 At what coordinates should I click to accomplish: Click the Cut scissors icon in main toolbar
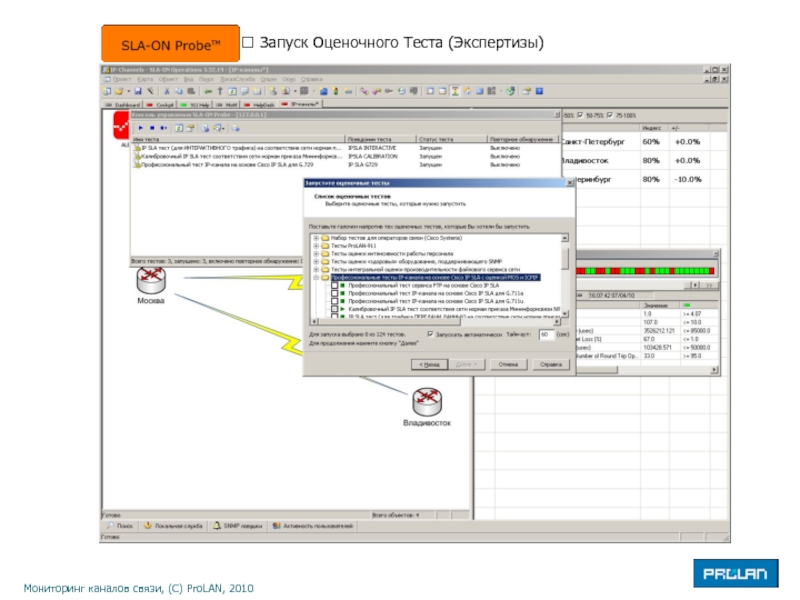167,91
